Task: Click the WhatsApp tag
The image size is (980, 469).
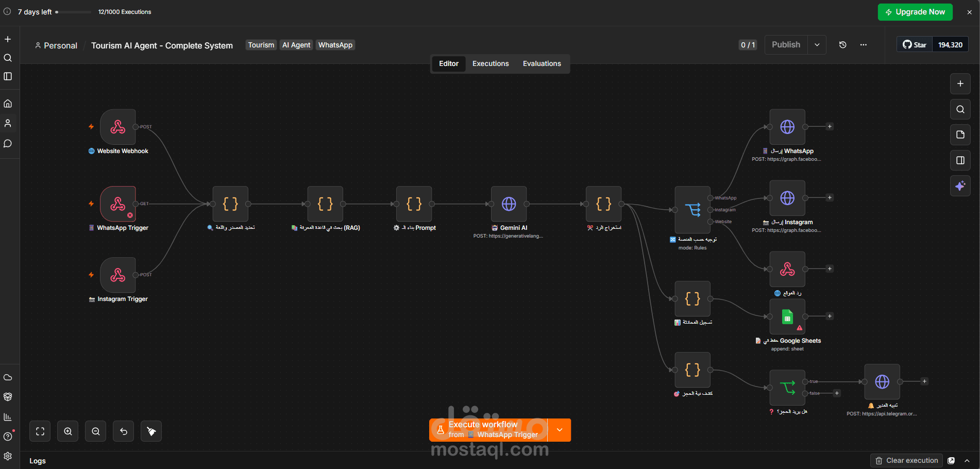Action: [335, 45]
